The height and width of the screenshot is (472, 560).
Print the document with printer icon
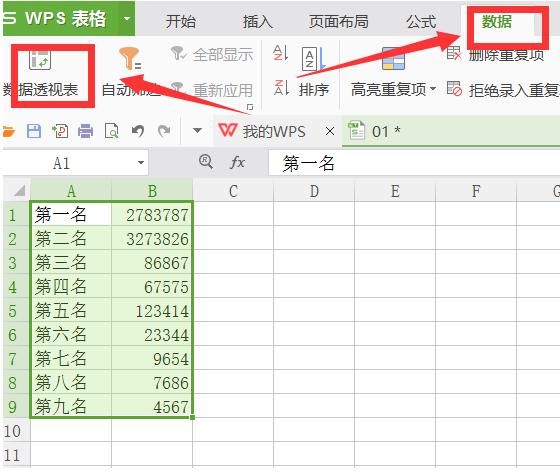[x=86, y=131]
